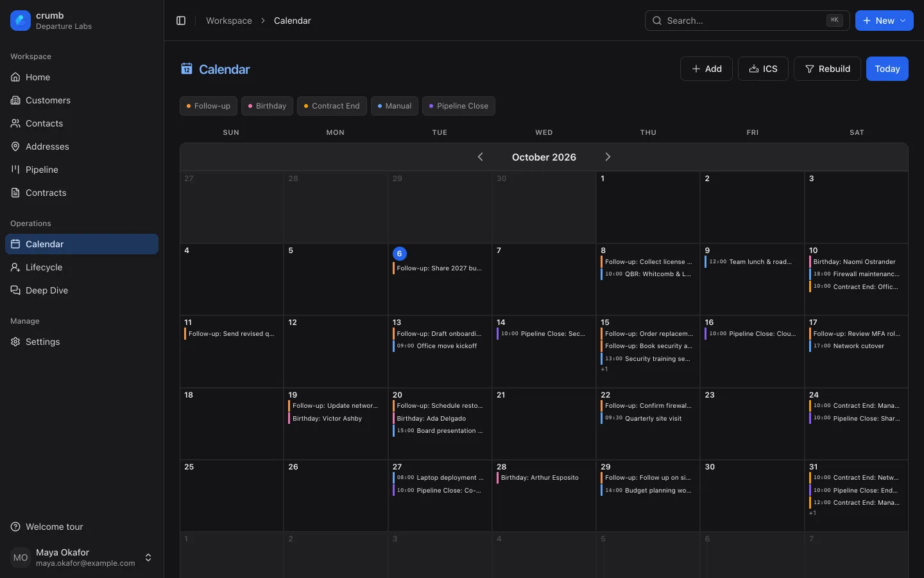The image size is (924, 578).
Task: Click the calendar icon beside Calendar heading
Action: pos(187,69)
